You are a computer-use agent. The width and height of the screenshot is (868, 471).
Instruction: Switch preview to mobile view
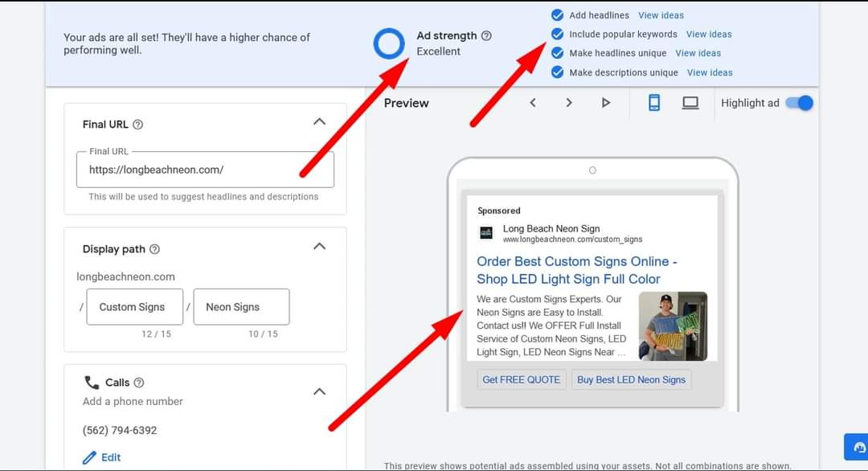653,102
